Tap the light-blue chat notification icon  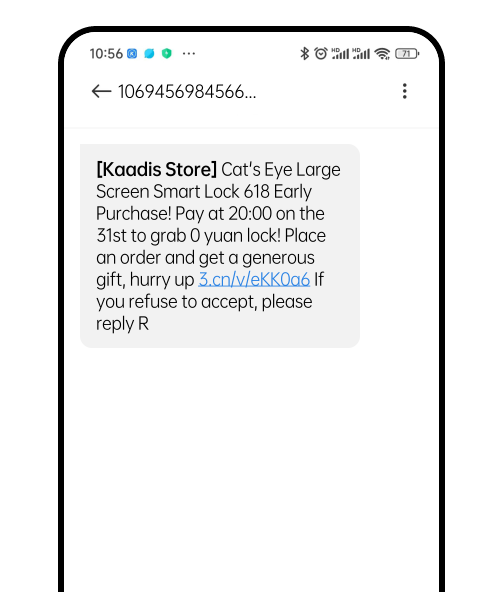pos(149,54)
